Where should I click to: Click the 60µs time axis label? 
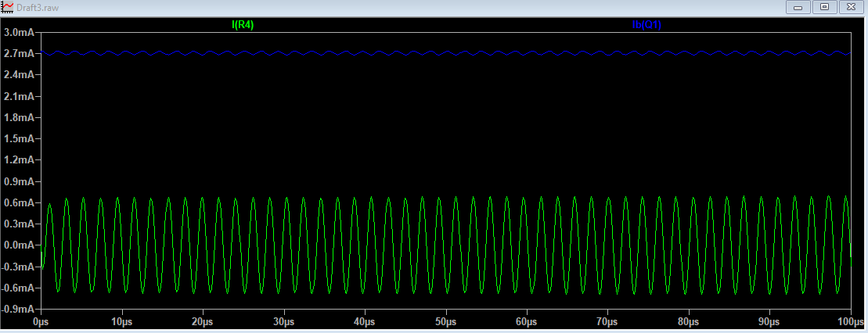click(527, 321)
